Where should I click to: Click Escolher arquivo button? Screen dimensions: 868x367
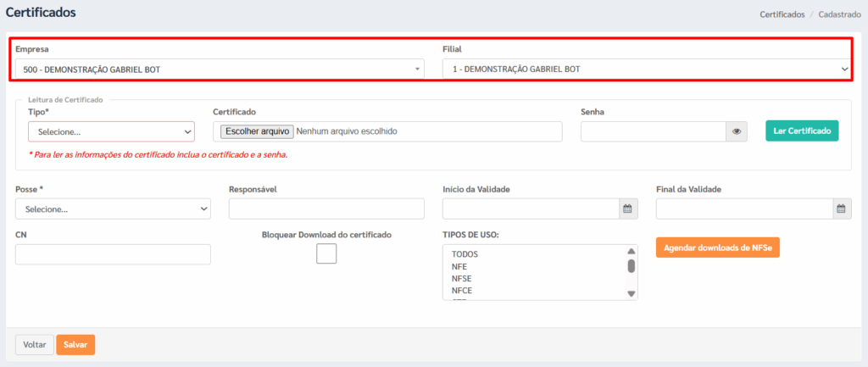(x=258, y=131)
